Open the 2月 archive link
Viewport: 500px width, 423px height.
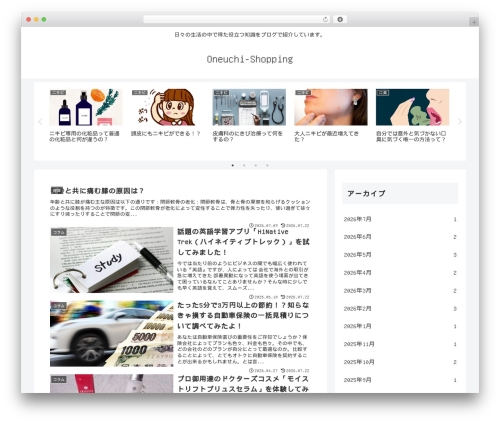tap(400, 309)
